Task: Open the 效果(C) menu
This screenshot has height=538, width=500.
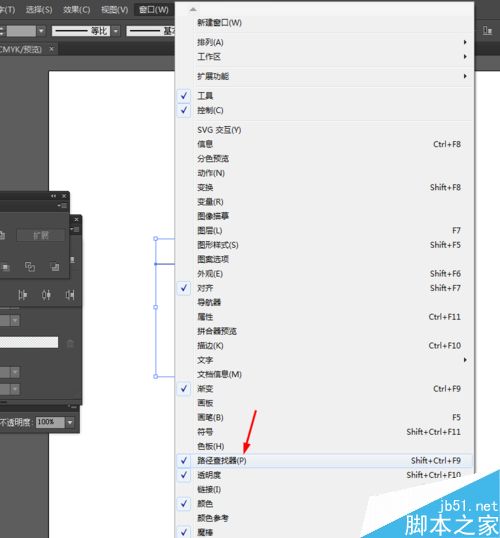Action: point(76,10)
